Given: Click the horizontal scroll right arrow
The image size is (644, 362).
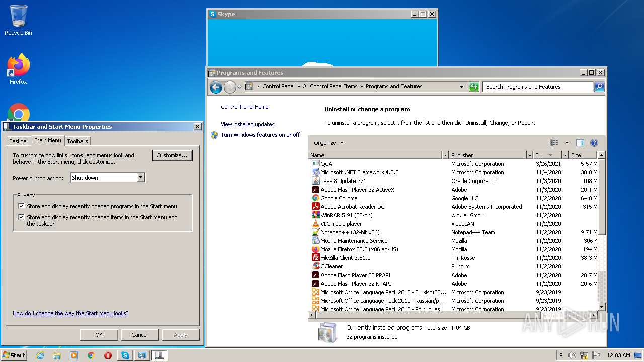Looking at the screenshot, I should (x=594, y=315).
